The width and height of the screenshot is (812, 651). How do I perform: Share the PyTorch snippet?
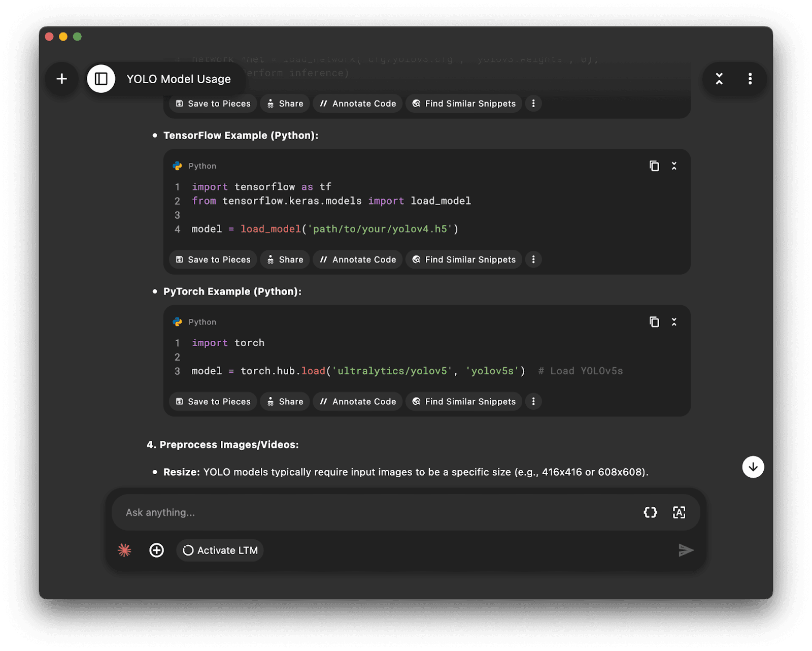pyautogui.click(x=285, y=402)
